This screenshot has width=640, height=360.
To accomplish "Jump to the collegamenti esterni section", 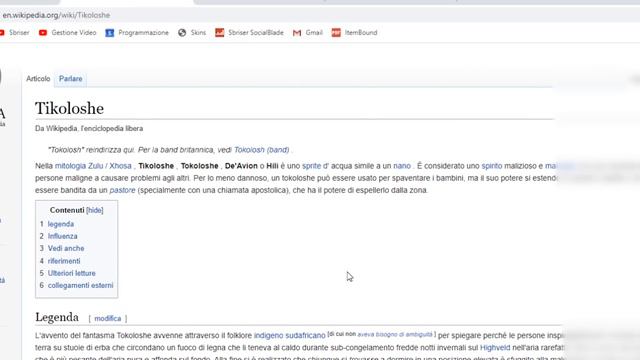I will coord(80,285).
